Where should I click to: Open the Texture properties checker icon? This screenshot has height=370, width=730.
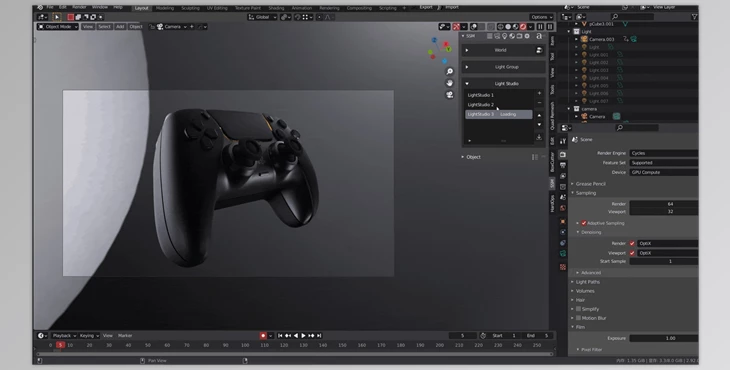point(563,267)
